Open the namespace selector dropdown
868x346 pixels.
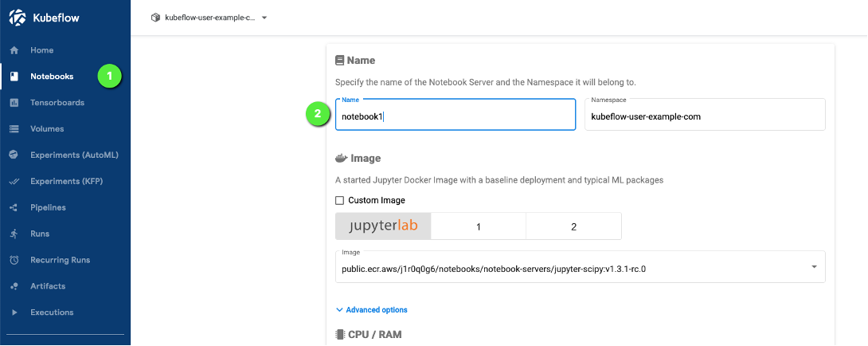click(209, 18)
